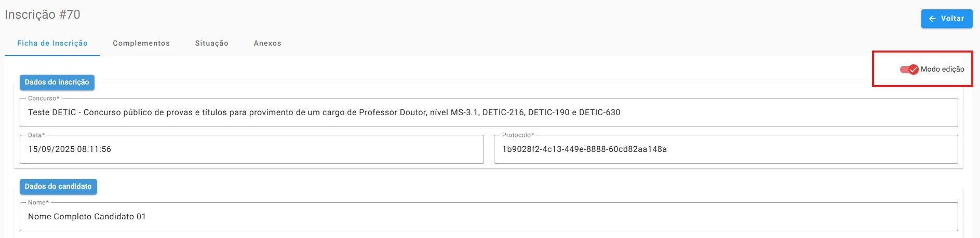
Task: Click the Nome field of the candidate
Action: coord(488,217)
